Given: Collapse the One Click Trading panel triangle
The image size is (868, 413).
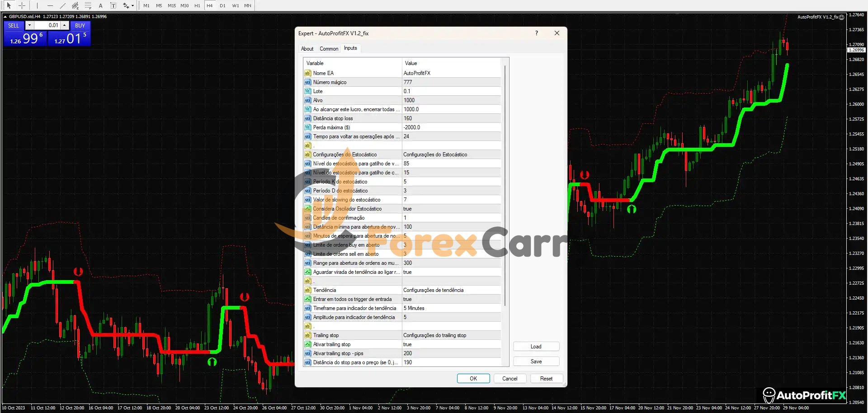Looking at the screenshot, I should tap(5, 16).
